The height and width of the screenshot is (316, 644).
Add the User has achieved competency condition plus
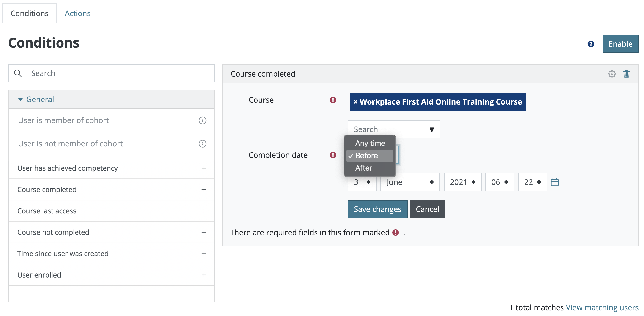pos(204,168)
